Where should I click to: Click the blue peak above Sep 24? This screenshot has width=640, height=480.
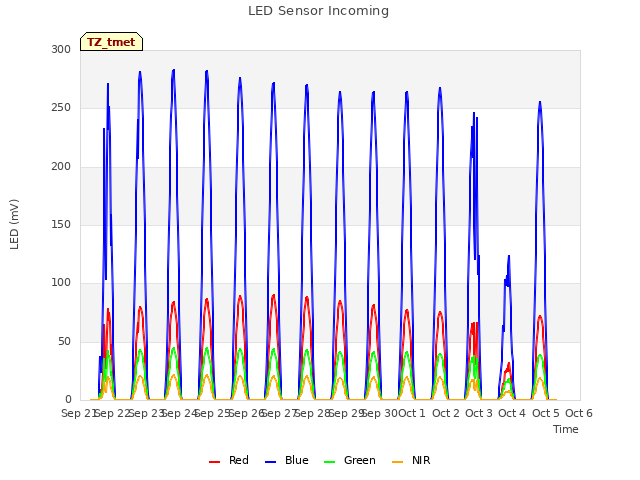click(173, 71)
